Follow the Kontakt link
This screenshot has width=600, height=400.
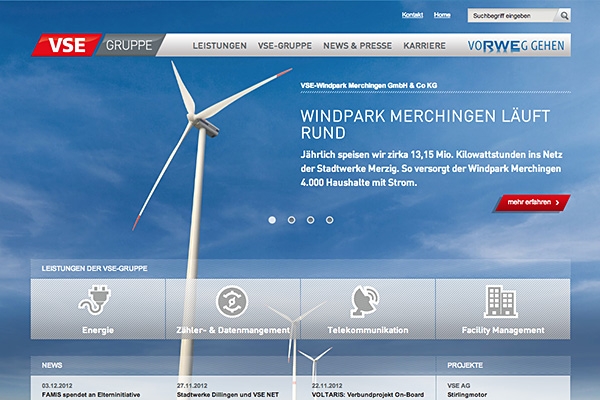(x=412, y=16)
